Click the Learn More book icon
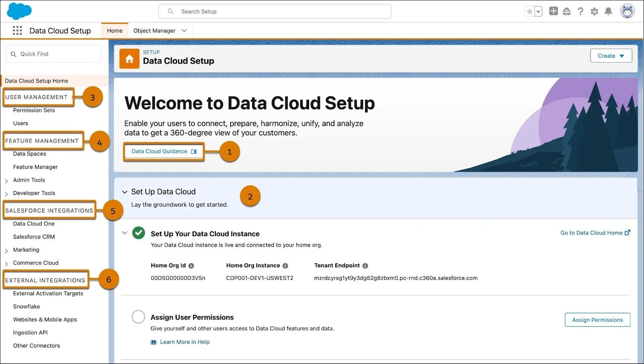The image size is (644, 364). [153, 342]
